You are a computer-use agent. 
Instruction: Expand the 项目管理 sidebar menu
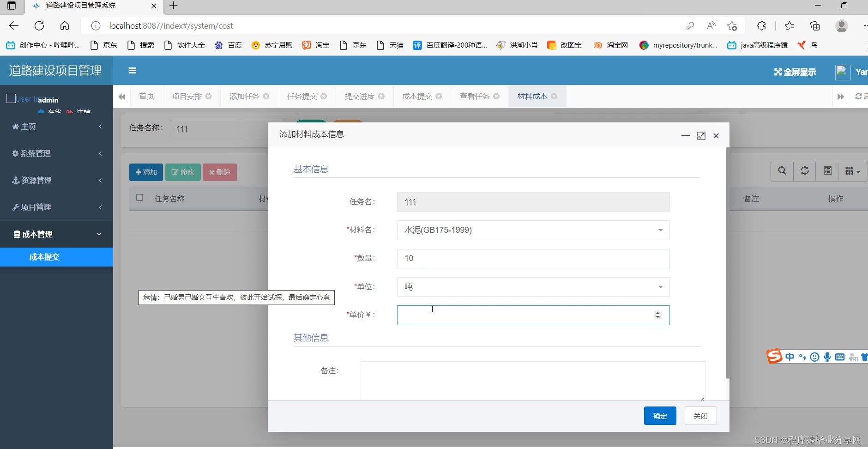pos(56,207)
